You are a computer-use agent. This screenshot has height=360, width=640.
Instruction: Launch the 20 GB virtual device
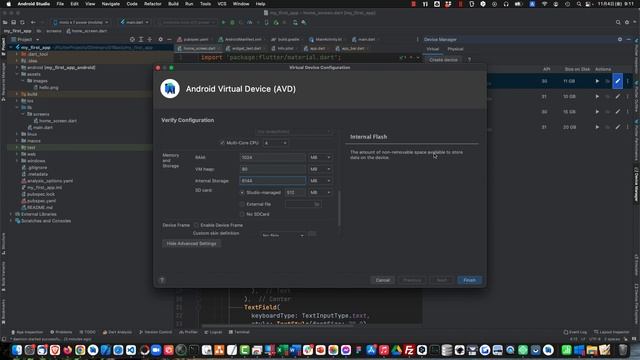[597, 127]
